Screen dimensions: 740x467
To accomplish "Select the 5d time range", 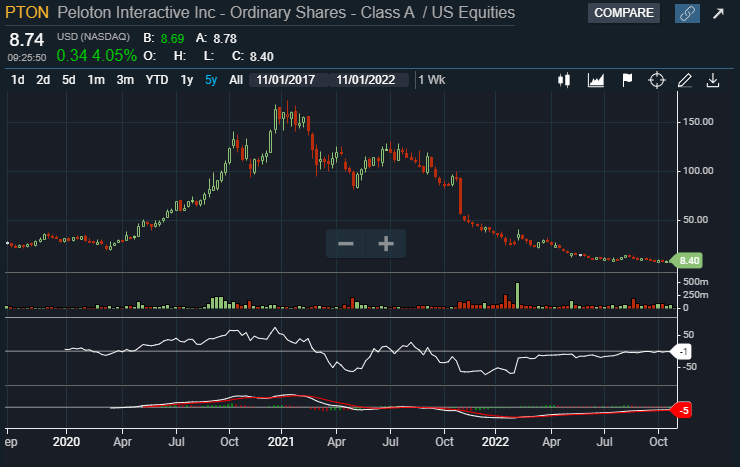I will 68,80.
